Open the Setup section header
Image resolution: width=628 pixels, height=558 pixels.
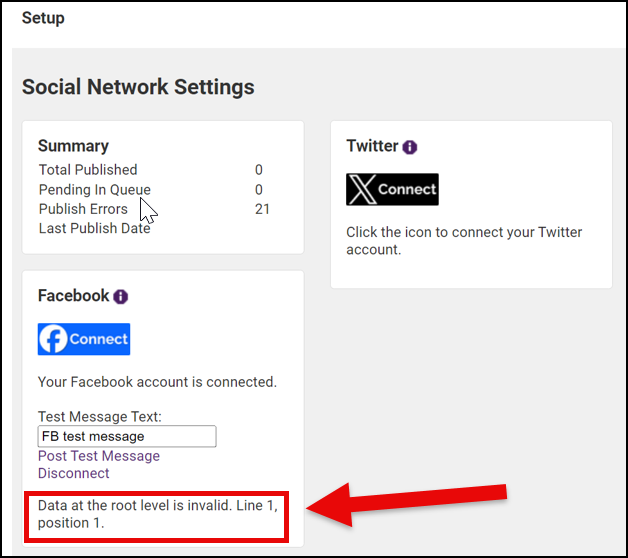point(43,18)
